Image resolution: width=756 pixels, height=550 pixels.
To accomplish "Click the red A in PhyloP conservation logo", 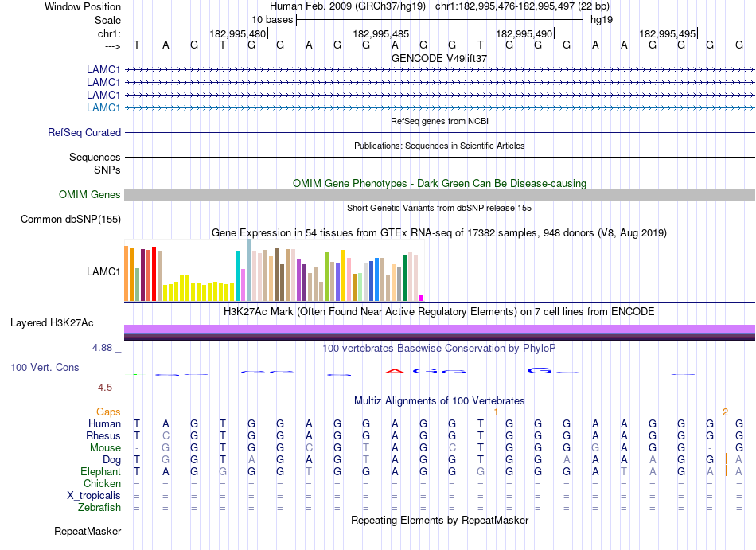I will click(x=394, y=371).
